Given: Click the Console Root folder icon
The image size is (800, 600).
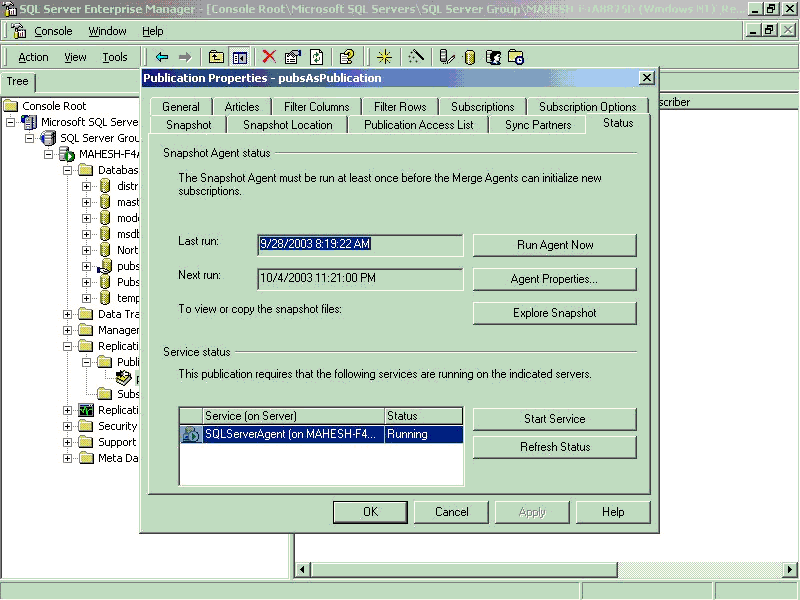Looking at the screenshot, I should [11, 106].
